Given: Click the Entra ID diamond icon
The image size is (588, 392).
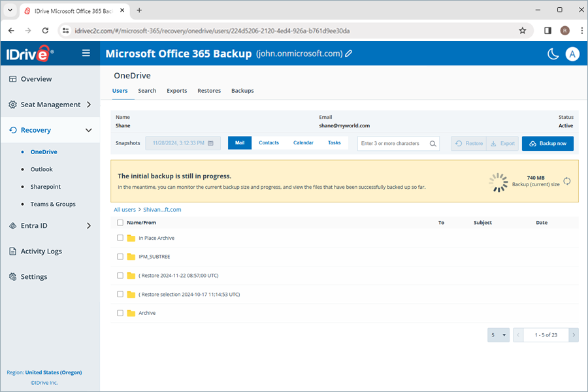Looking at the screenshot, I should [x=13, y=225].
